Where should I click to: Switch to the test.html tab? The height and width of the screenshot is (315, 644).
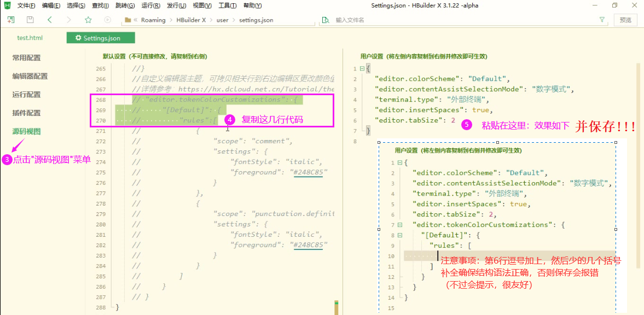(30, 38)
